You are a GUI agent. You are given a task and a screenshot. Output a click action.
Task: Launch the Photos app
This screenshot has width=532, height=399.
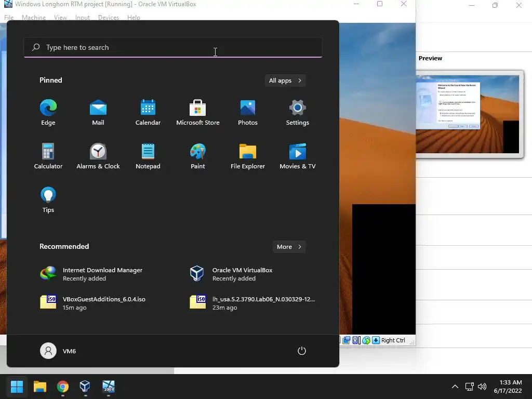click(248, 113)
